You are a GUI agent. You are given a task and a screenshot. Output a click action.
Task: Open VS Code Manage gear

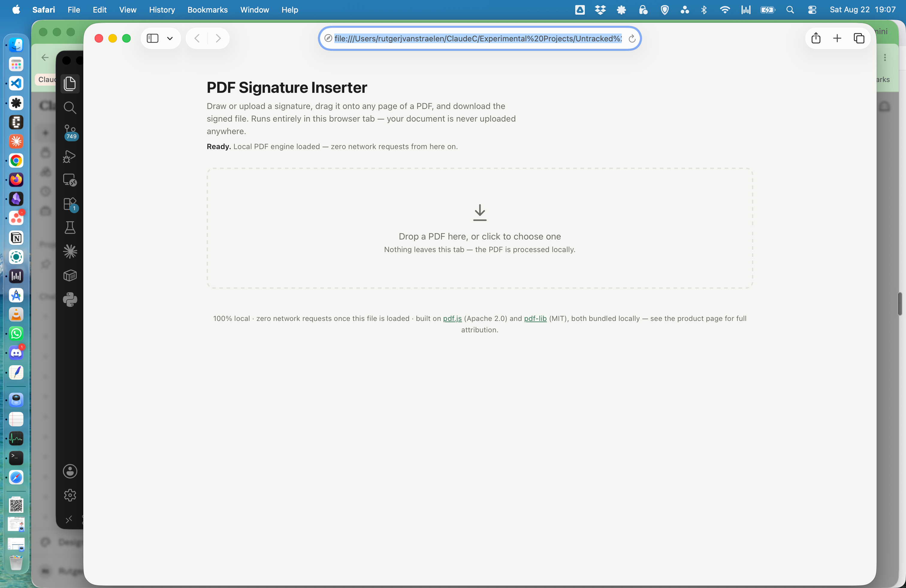[x=70, y=495]
